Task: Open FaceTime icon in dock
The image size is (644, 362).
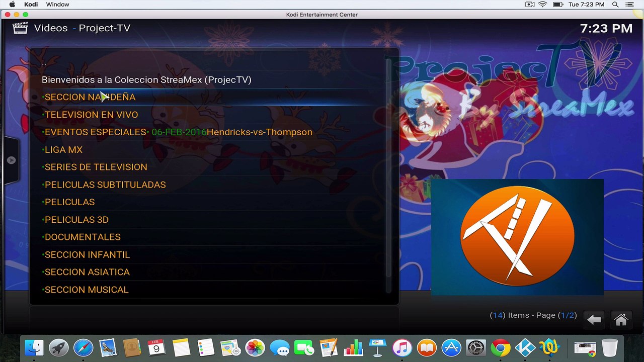Action: pyautogui.click(x=304, y=347)
